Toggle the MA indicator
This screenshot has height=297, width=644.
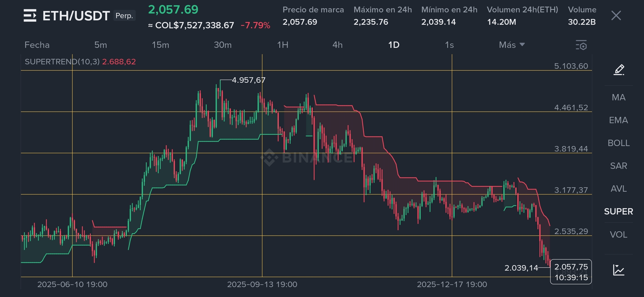tap(618, 97)
